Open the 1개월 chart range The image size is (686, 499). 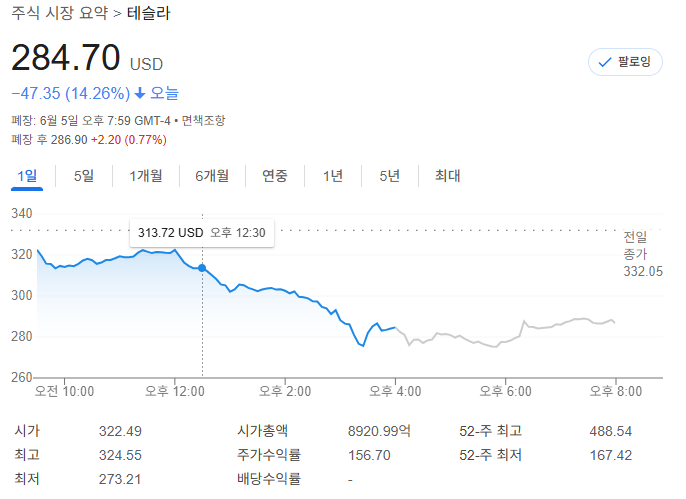pos(146,176)
